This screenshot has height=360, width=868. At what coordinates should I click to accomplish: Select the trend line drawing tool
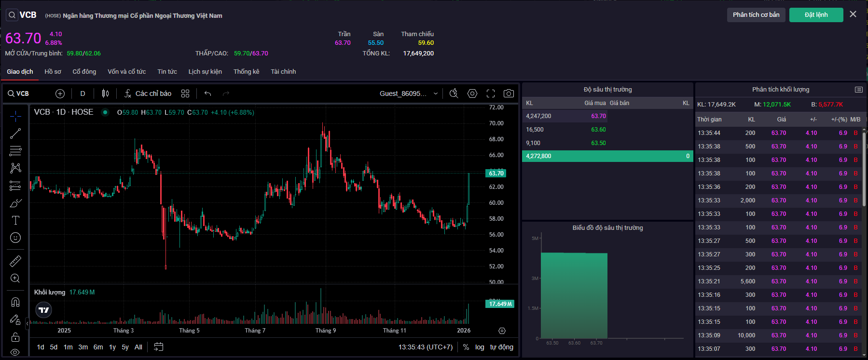(15, 133)
